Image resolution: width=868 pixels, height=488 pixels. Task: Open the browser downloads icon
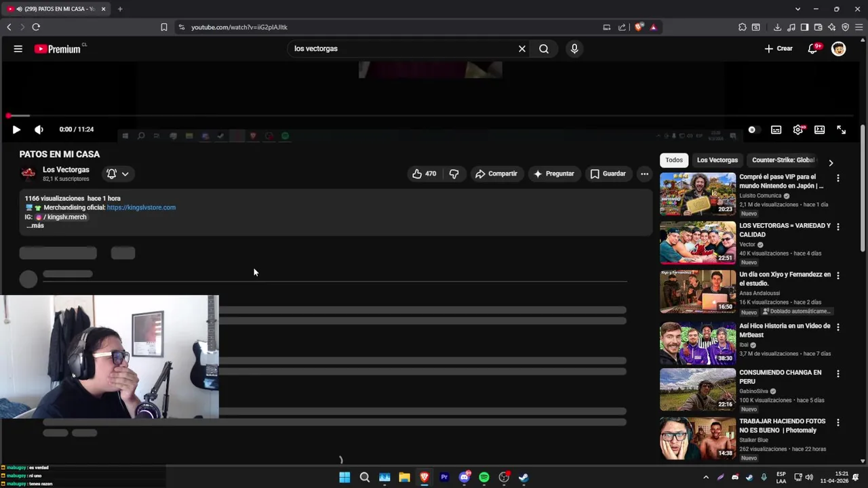(x=777, y=27)
